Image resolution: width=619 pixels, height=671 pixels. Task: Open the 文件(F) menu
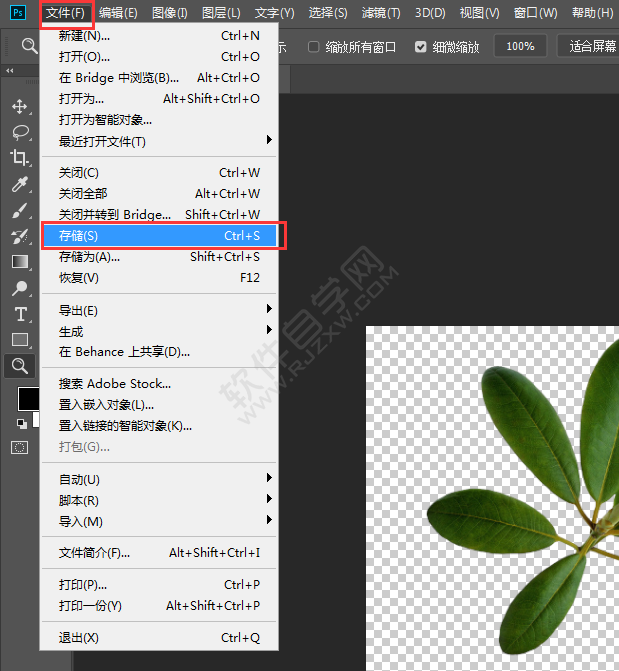[65, 13]
